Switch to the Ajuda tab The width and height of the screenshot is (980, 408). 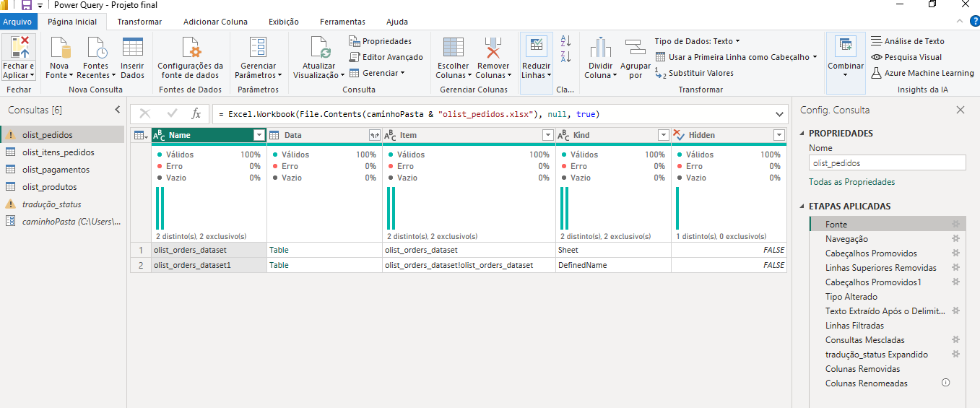coord(397,22)
